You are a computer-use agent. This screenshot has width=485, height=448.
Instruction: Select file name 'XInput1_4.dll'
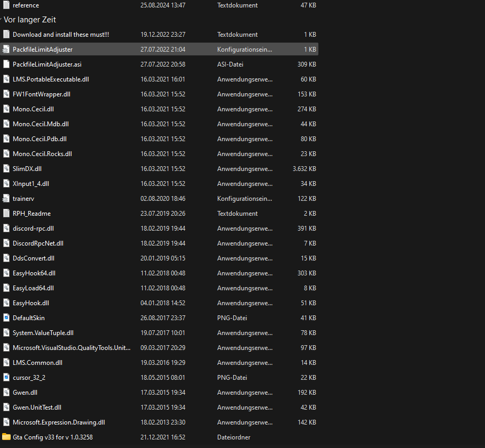tap(31, 183)
